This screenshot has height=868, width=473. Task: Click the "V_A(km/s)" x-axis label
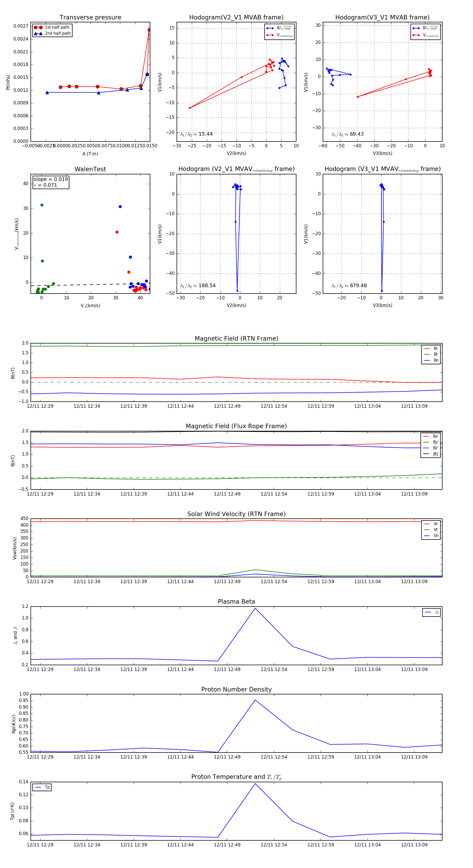(90, 306)
